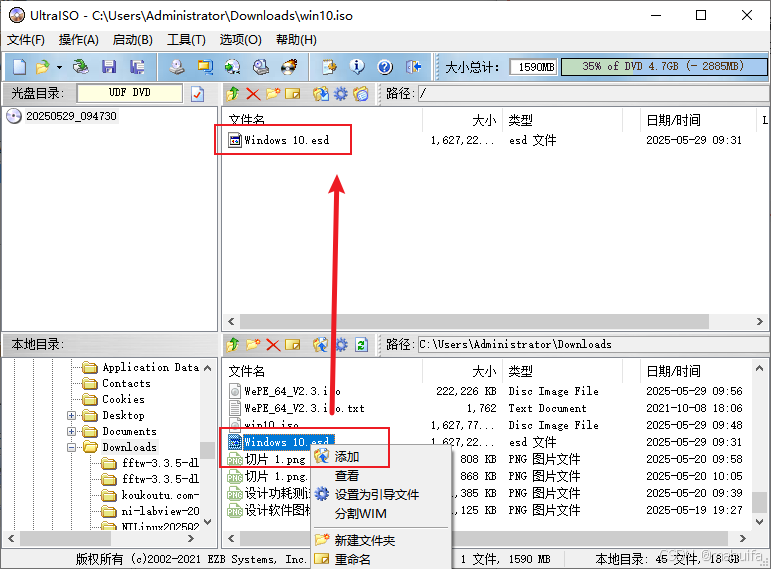The height and width of the screenshot is (569, 771).
Task: Click the boot properties checkmark icon
Action: [197, 93]
